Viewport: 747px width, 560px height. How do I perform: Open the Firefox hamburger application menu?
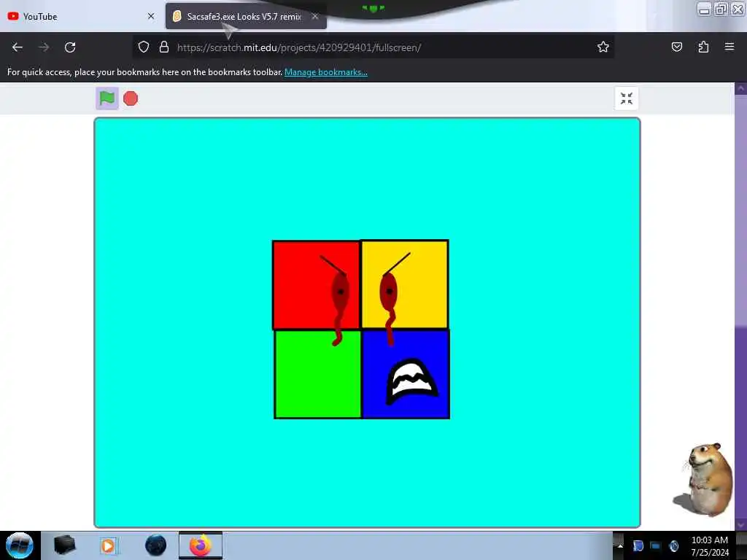(x=729, y=47)
